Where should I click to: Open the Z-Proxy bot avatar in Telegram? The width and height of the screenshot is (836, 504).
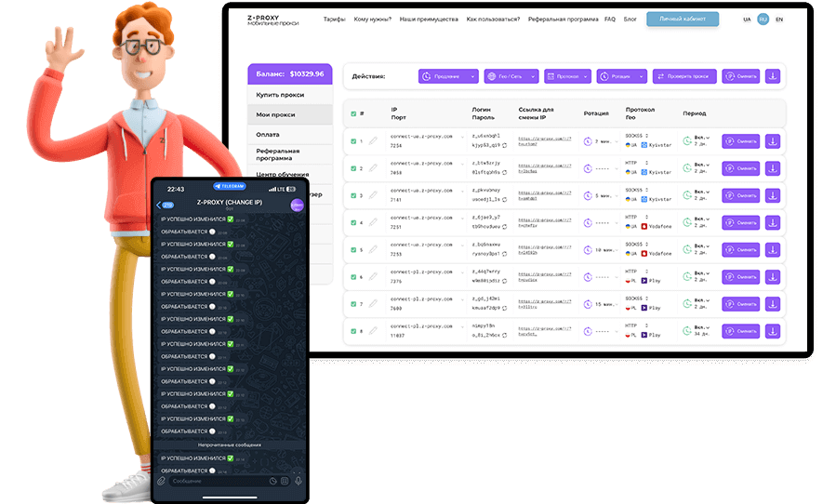coord(297,205)
